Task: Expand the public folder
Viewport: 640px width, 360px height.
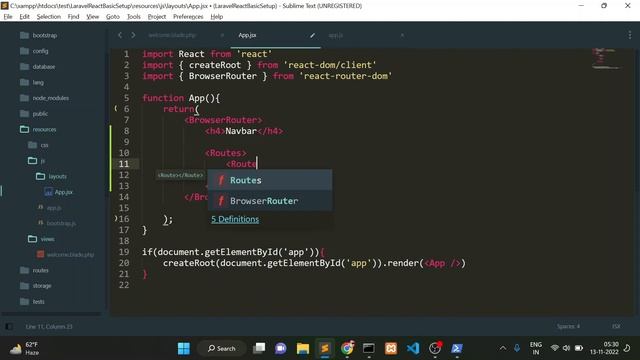Action: (34, 113)
